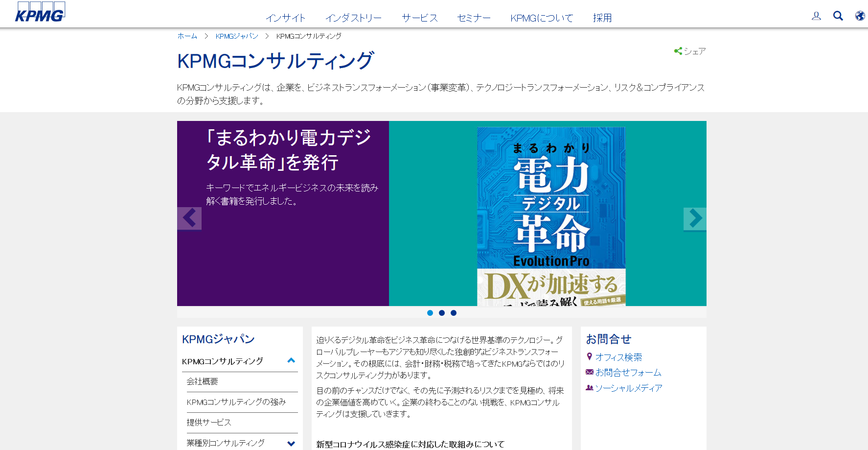868x450 pixels.
Task: Select the second carousel dot
Action: coord(442,313)
